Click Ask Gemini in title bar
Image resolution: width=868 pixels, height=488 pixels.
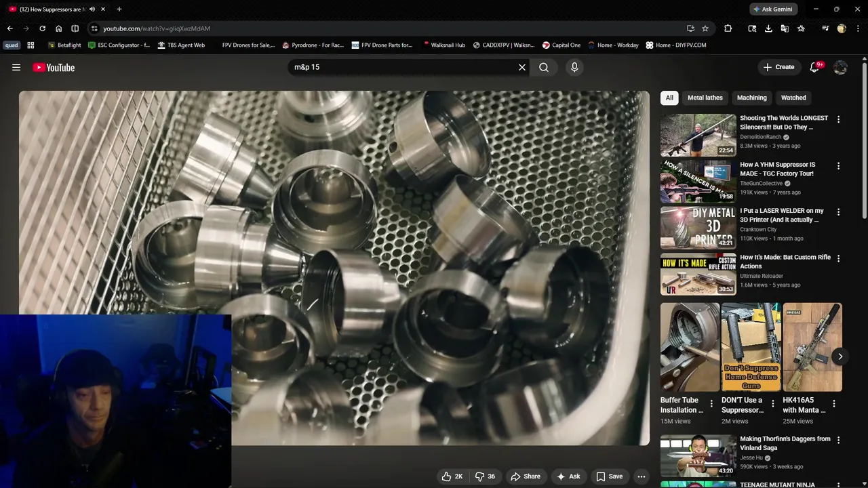774,9
